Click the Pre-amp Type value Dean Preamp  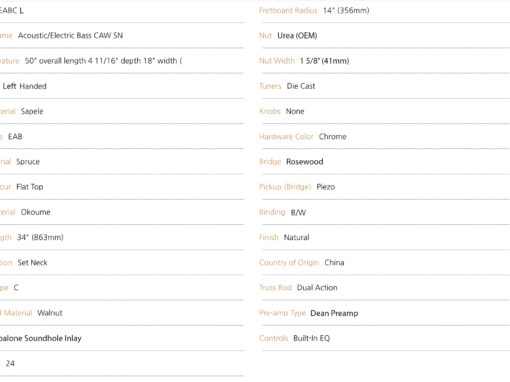334,313
